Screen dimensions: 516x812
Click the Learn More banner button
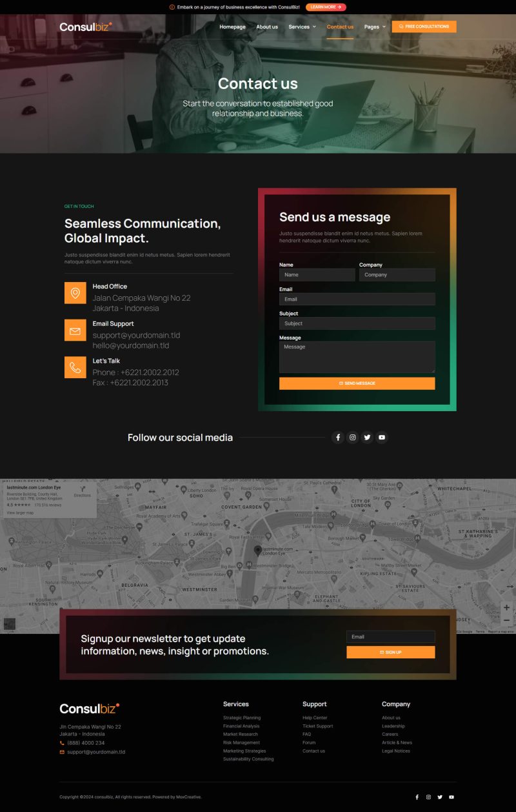coord(326,7)
